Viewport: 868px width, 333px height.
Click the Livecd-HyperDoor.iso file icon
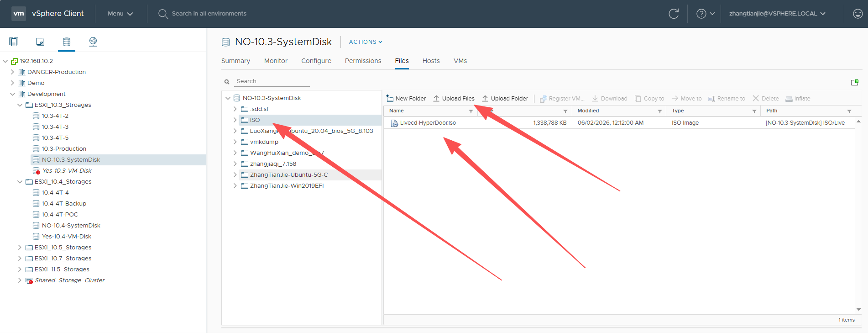point(394,123)
